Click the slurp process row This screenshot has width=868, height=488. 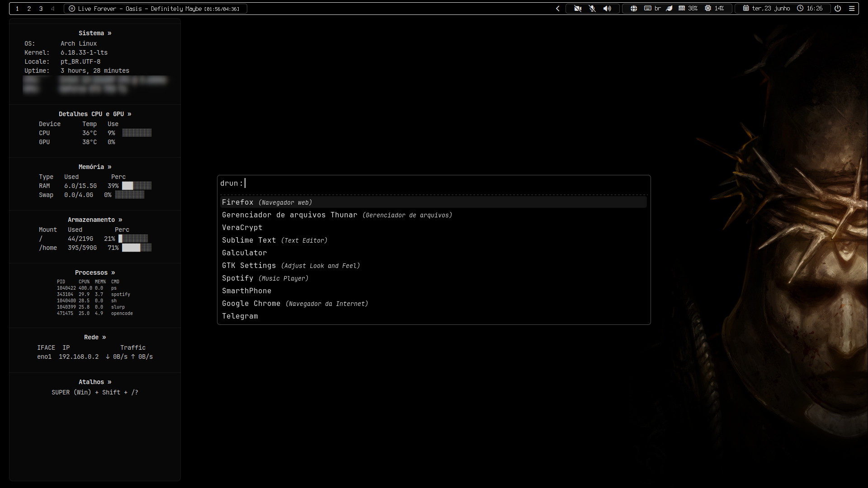point(91,307)
